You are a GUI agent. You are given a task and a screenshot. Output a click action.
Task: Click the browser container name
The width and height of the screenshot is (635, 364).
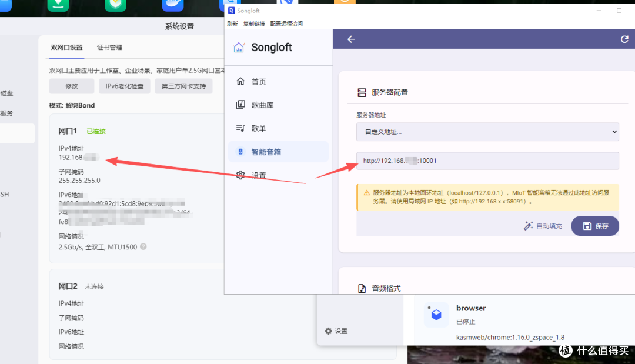[x=471, y=308]
